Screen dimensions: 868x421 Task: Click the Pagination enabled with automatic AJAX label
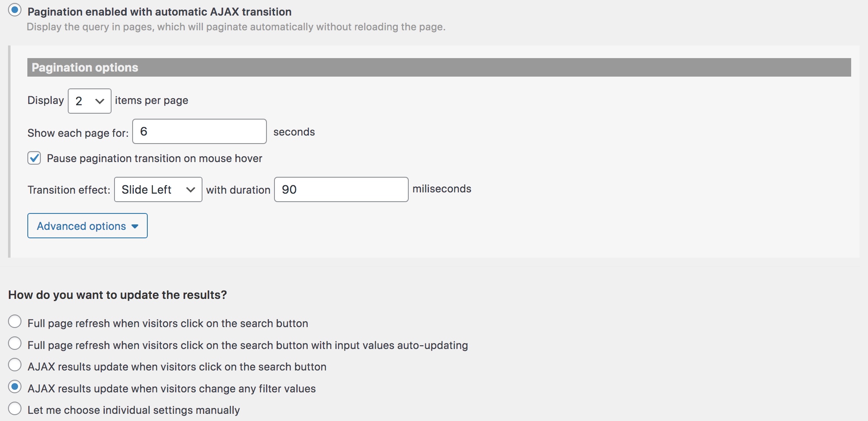tap(160, 12)
